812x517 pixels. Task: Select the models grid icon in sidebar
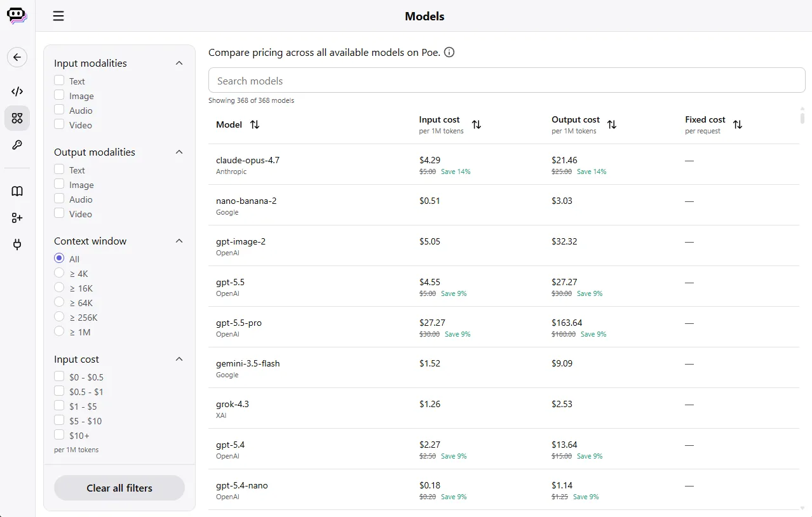[17, 118]
